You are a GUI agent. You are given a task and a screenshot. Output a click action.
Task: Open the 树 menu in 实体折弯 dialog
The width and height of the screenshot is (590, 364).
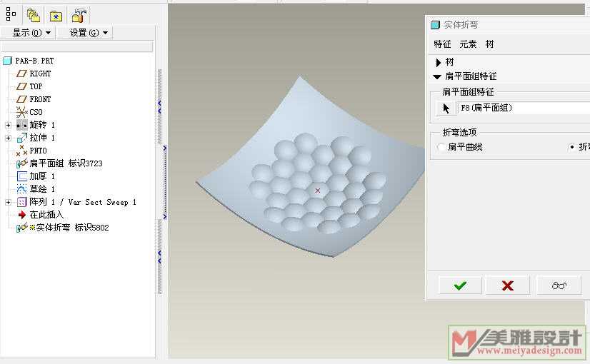[489, 44]
